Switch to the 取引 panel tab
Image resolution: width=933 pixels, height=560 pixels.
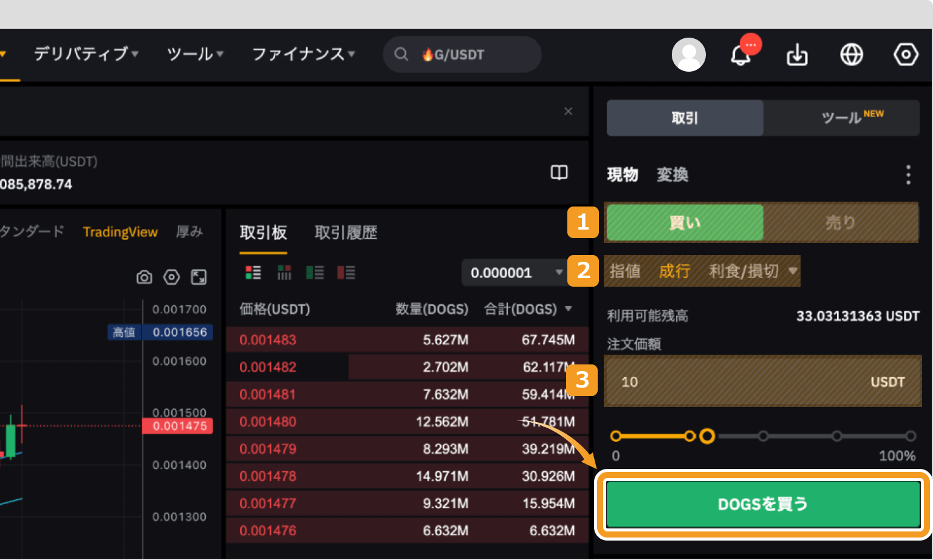[x=685, y=118]
